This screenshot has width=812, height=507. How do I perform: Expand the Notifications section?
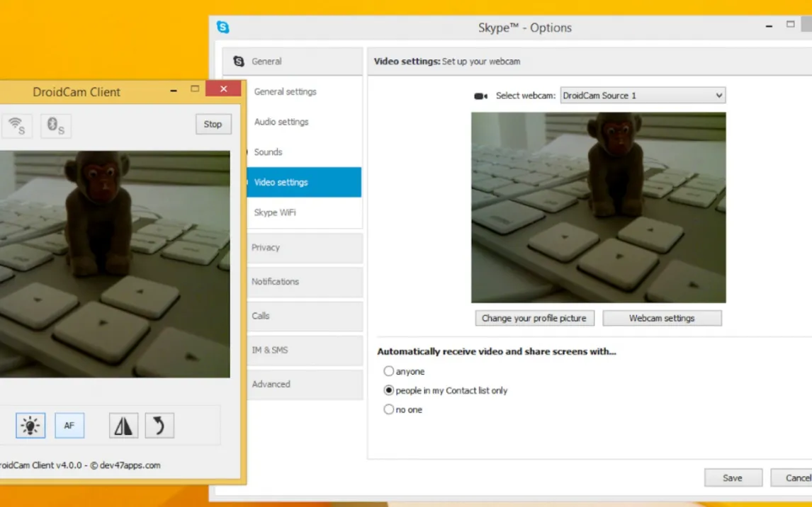305,282
